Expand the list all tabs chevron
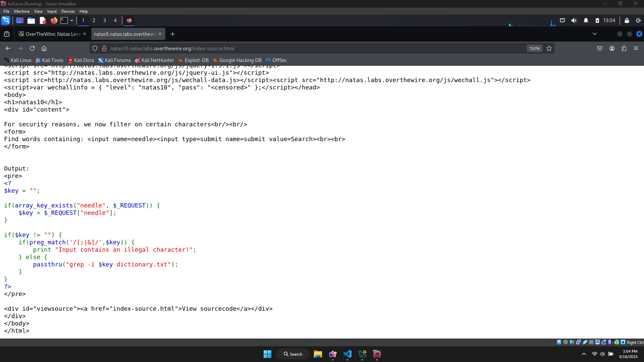The height and width of the screenshot is (362, 644). click(595, 34)
